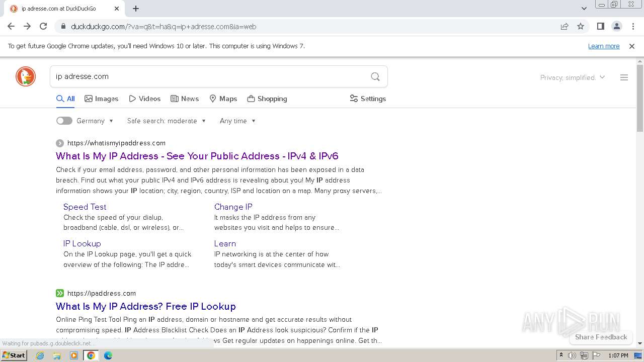Open the Change IP sublink

click(x=233, y=207)
